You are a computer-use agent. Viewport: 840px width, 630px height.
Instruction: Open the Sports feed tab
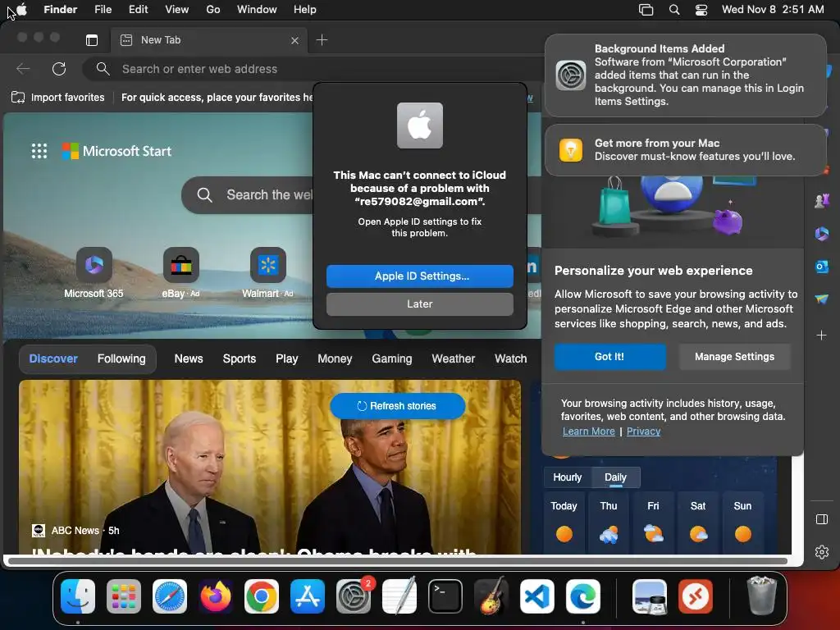pyautogui.click(x=240, y=358)
